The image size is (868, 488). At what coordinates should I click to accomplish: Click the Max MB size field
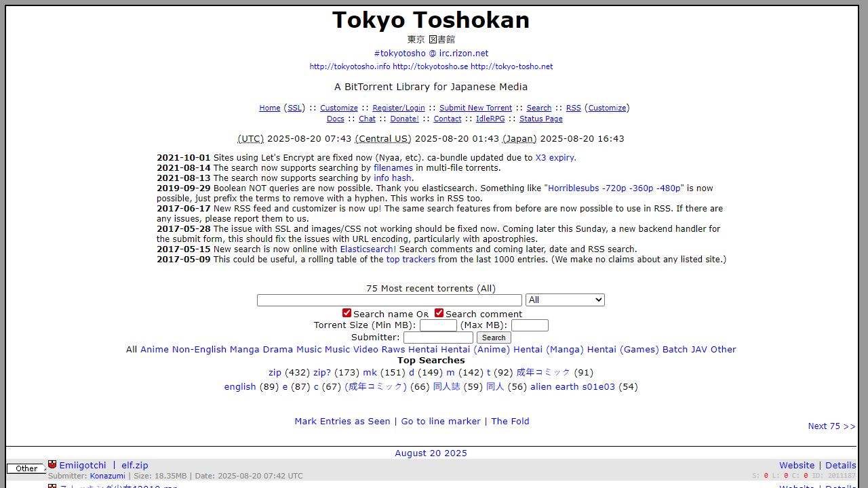[529, 325]
